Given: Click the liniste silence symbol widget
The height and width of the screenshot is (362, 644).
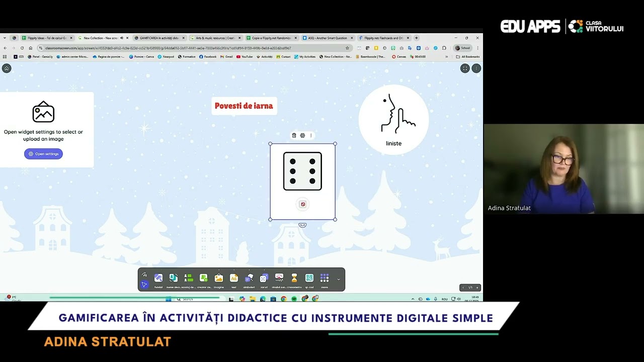Looking at the screenshot, I should [x=393, y=120].
